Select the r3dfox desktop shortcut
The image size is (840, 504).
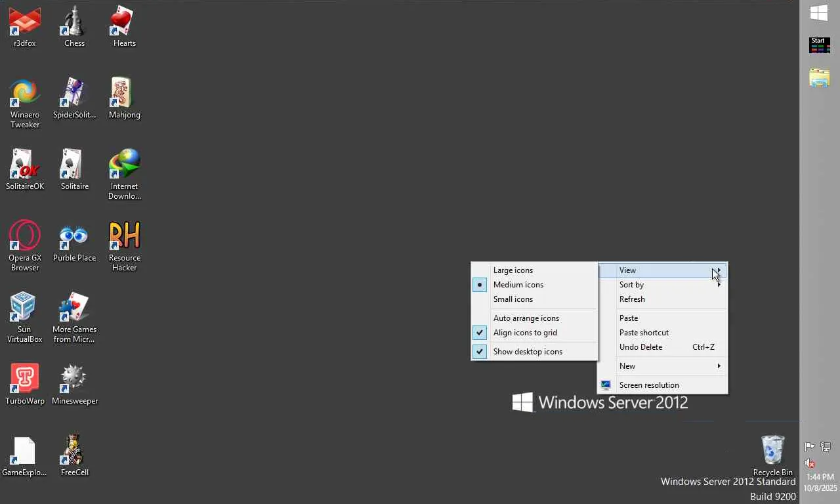click(25, 26)
